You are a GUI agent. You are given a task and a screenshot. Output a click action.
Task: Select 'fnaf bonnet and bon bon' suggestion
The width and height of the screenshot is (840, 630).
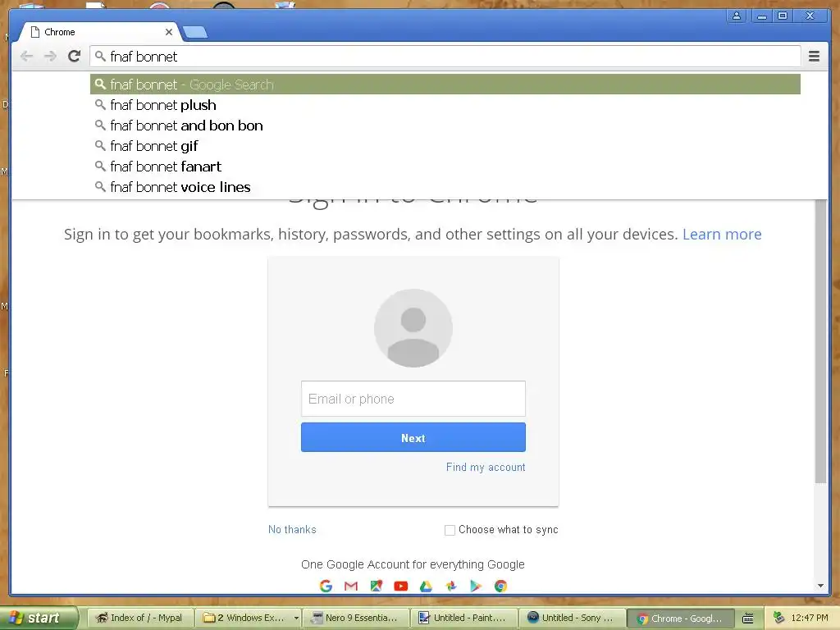click(x=445, y=126)
